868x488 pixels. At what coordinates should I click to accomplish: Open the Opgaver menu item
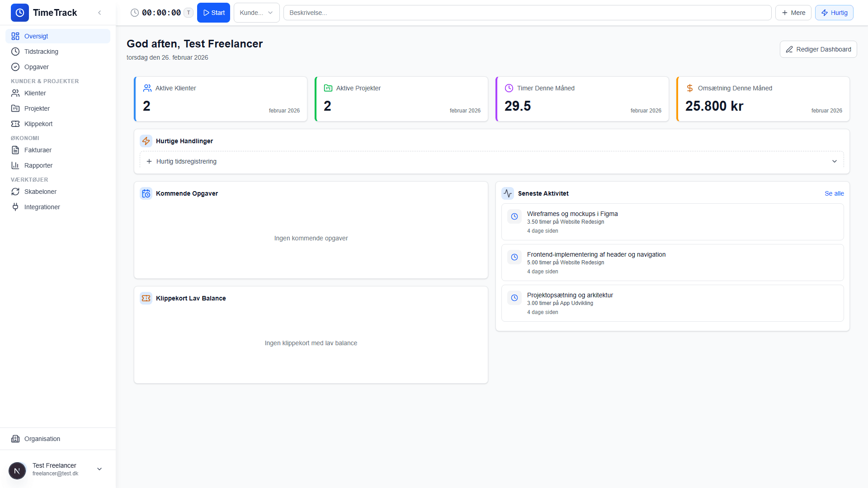tap(58, 67)
